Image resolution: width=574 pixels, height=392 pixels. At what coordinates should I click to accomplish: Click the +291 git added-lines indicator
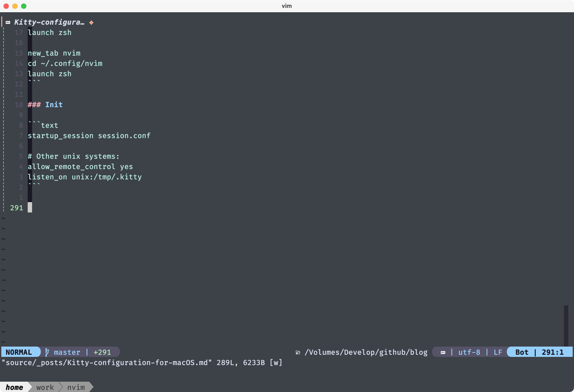pos(102,352)
